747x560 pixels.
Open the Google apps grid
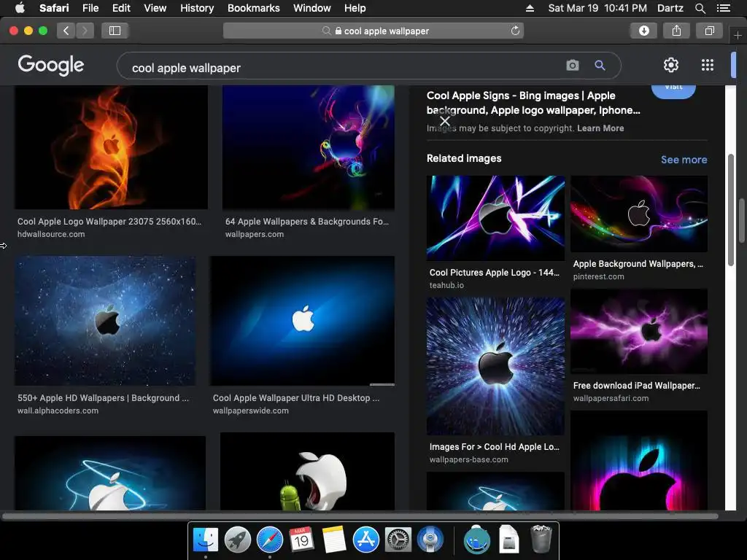point(708,65)
